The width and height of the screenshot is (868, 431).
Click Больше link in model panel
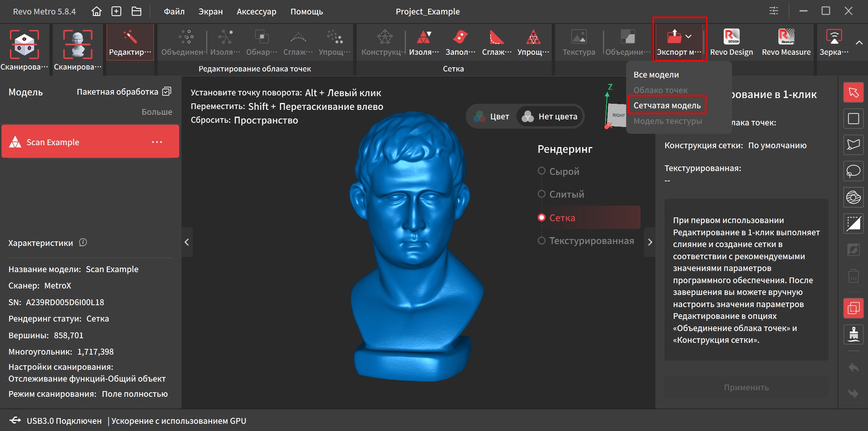(157, 112)
